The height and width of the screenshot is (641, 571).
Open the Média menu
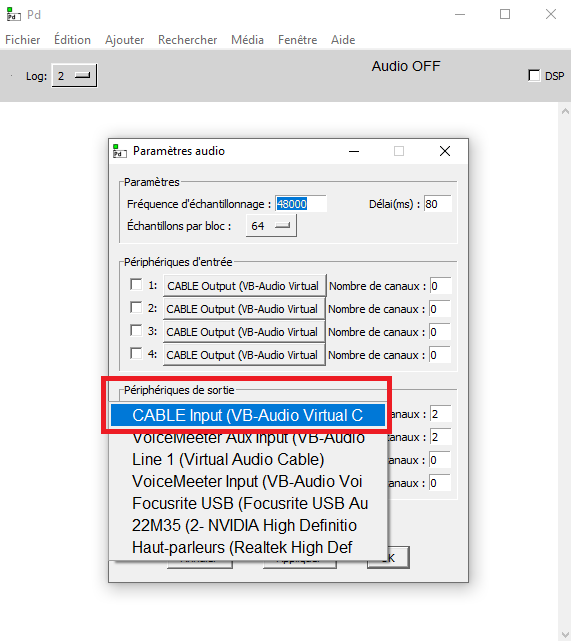coord(247,40)
